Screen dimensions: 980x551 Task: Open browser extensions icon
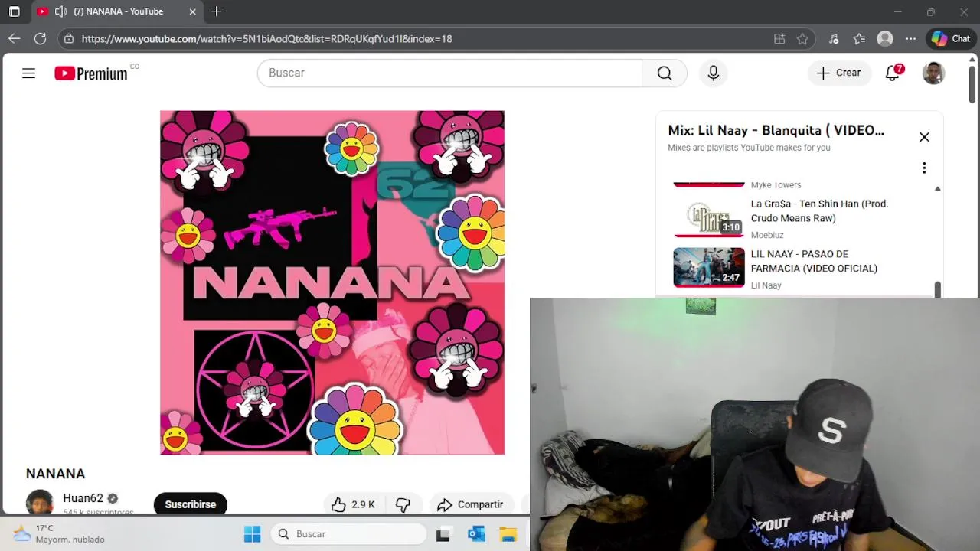pyautogui.click(x=835, y=38)
